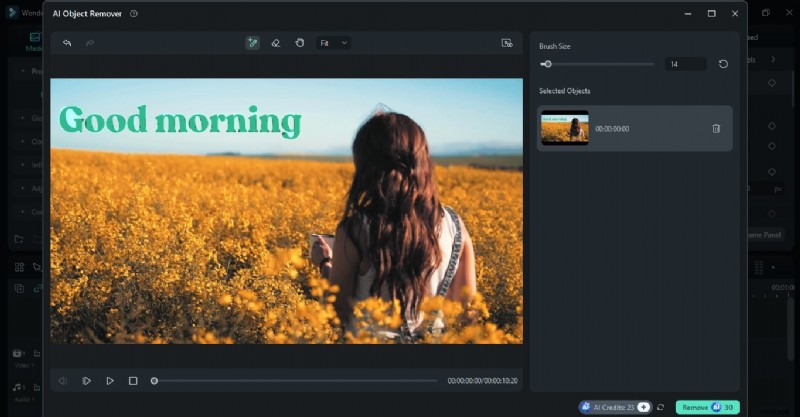Toggle the preview compare icon
Screen dimensions: 800x417
click(x=507, y=43)
